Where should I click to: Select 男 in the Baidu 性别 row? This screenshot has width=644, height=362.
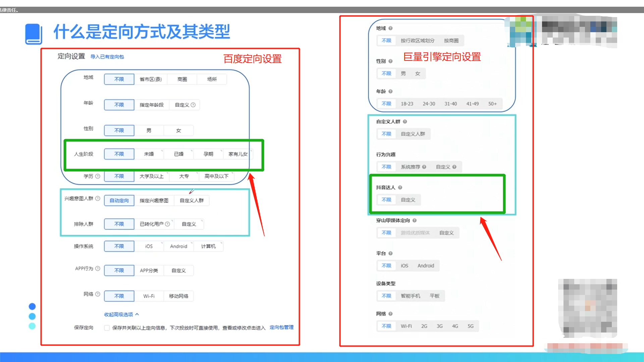click(x=149, y=131)
